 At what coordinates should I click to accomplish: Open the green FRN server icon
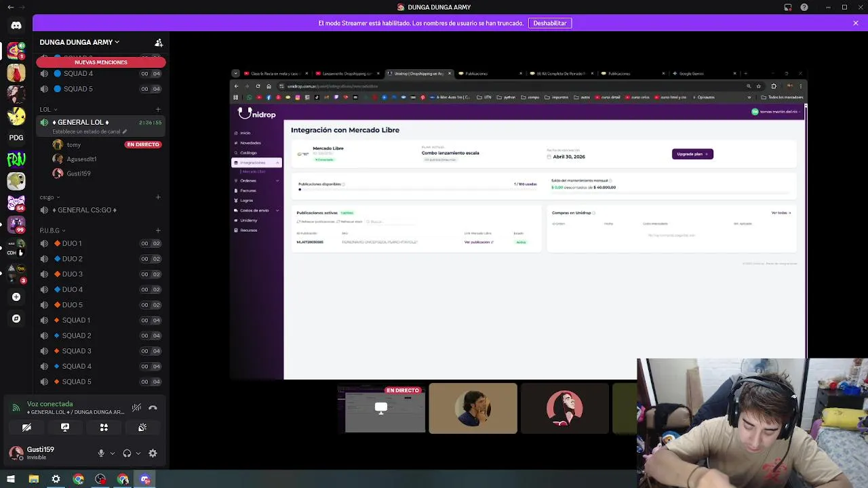(x=16, y=159)
